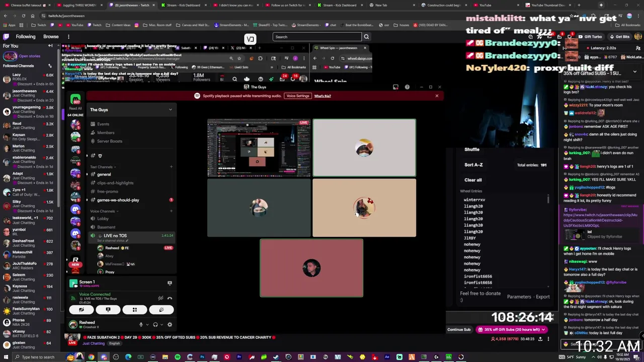Open the 35% off Gift Subs dropdown below the player
The width and height of the screenshot is (644, 362).
click(512, 330)
